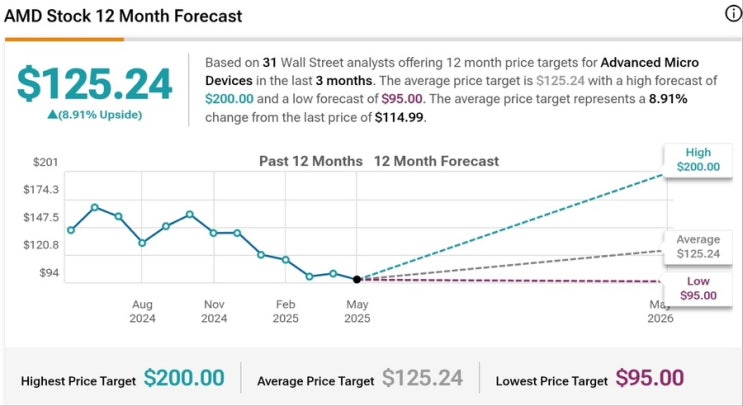Click the AMD Stock 12 Month Forecast title
The image size is (743, 406).
point(123,17)
